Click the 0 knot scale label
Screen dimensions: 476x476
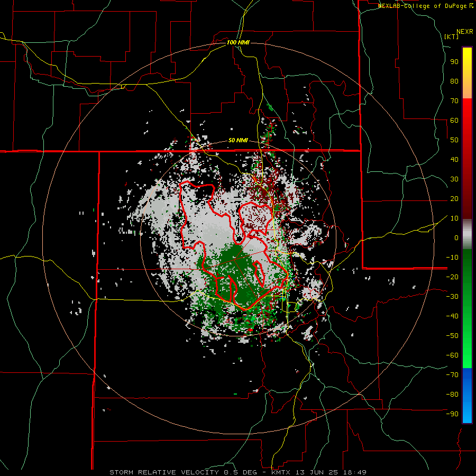pos(456,237)
